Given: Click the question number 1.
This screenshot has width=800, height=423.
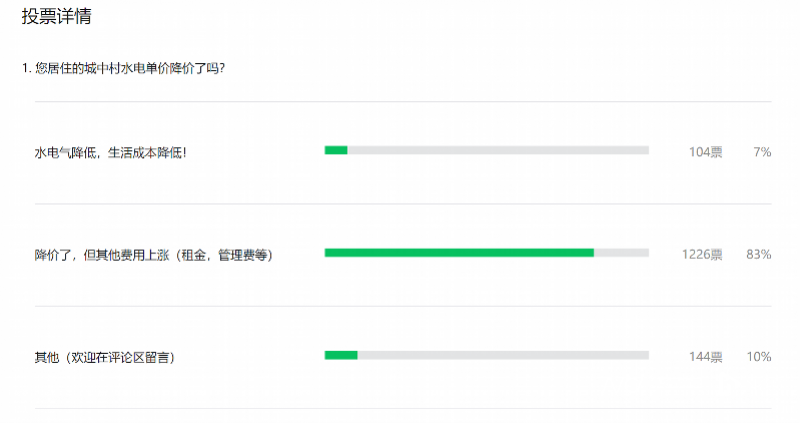Looking at the screenshot, I should [26, 68].
